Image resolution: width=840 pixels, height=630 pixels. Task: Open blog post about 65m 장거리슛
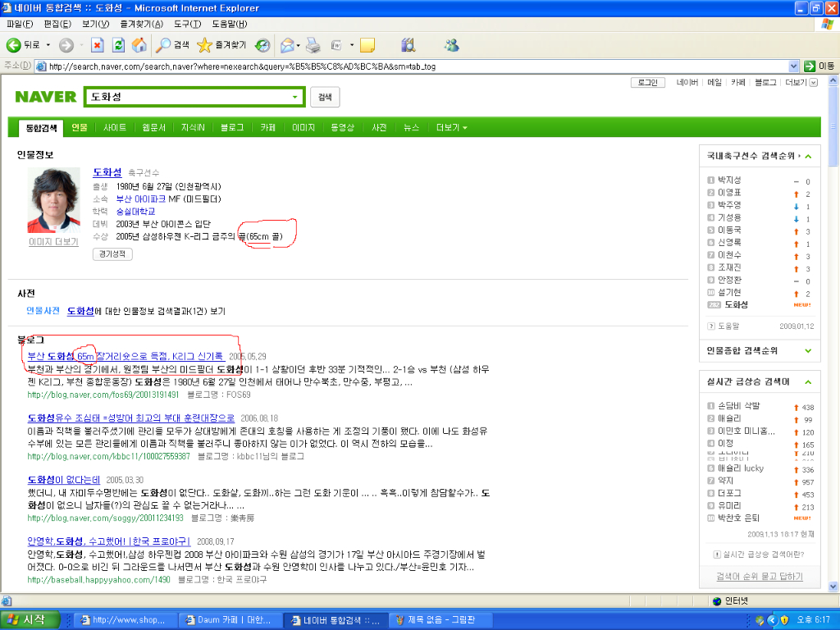[126, 356]
